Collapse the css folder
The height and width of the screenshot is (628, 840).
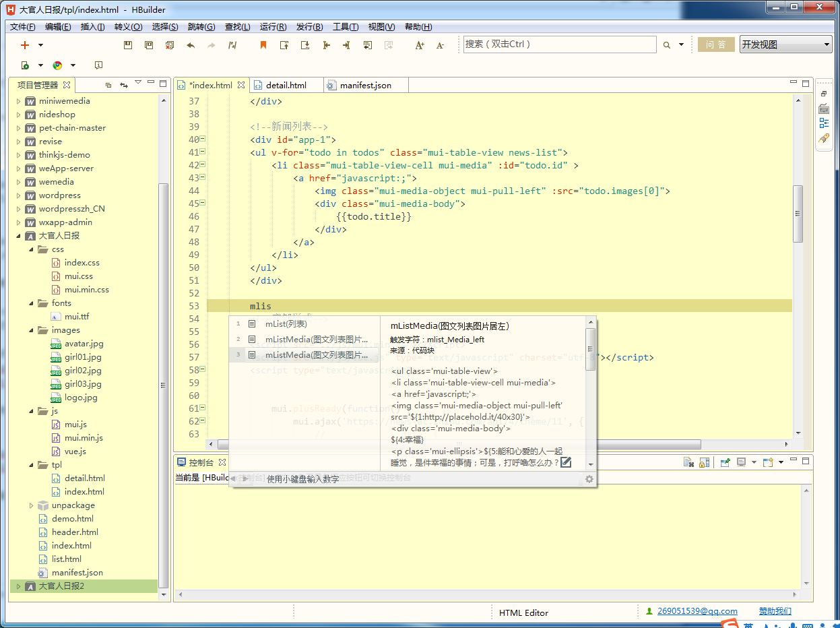pyautogui.click(x=32, y=249)
